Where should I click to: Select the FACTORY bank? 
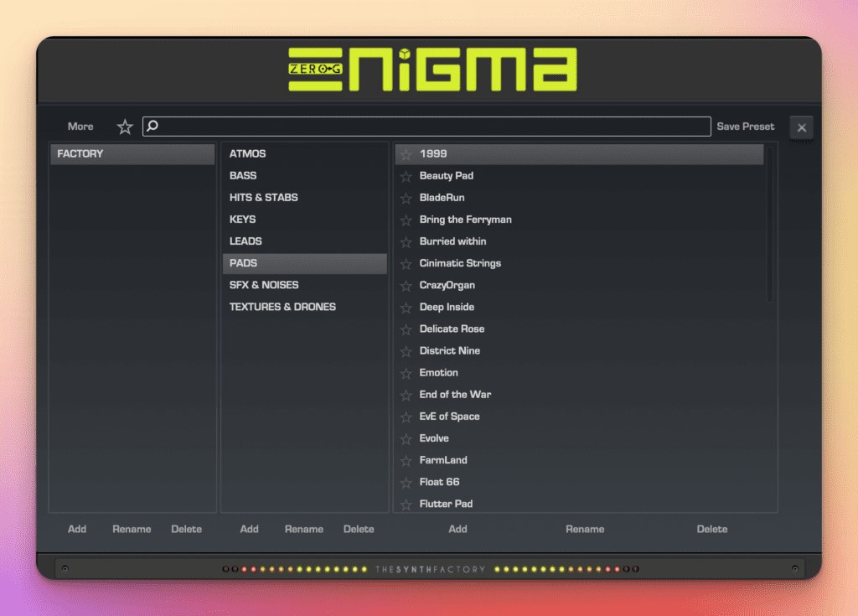tap(132, 154)
